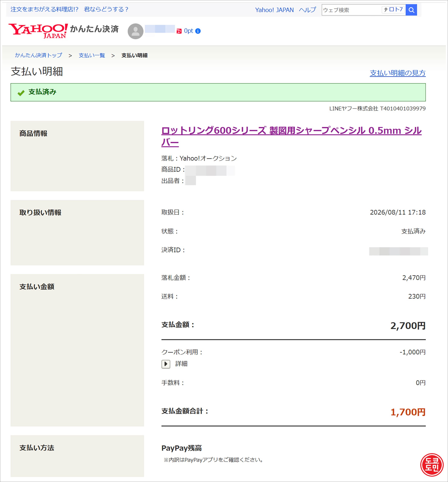
Task: Click the 支払い明細 page heading
Action: [x=37, y=72]
